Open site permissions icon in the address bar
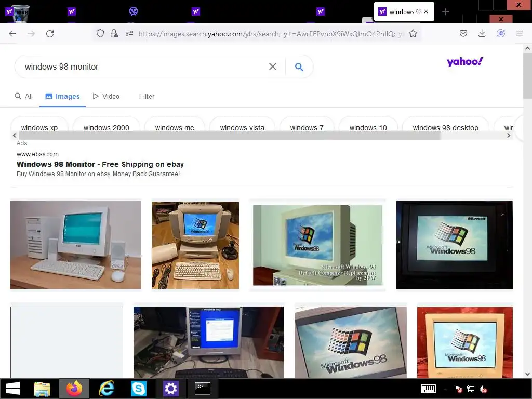 coord(129,33)
